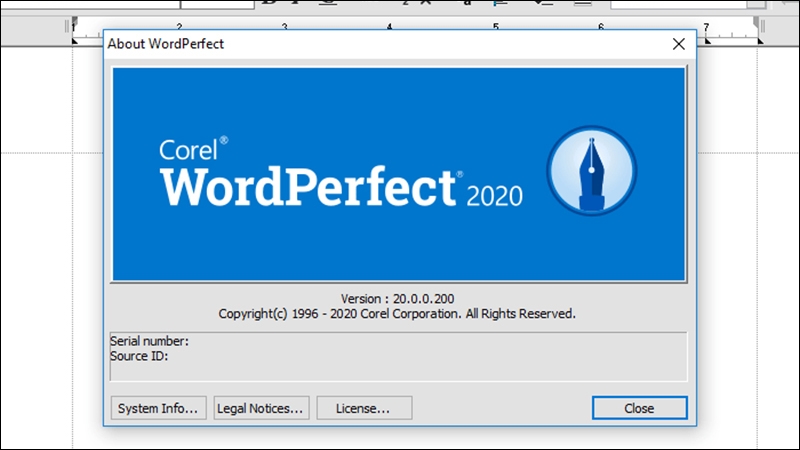The width and height of the screenshot is (800, 450).
Task: Click the pen nib logo in banner
Action: pos(592,171)
